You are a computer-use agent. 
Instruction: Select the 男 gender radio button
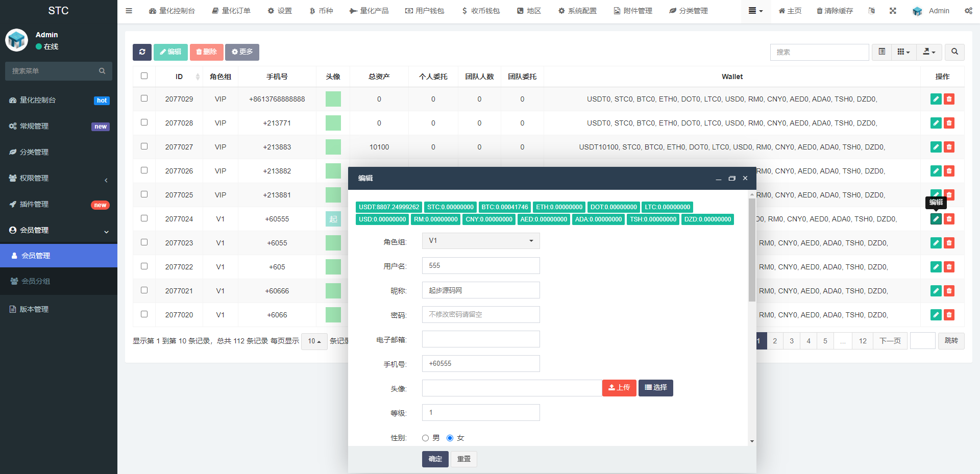pyautogui.click(x=425, y=438)
